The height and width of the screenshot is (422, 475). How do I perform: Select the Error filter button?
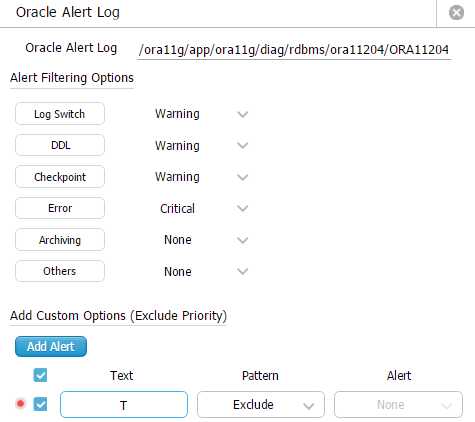60,208
